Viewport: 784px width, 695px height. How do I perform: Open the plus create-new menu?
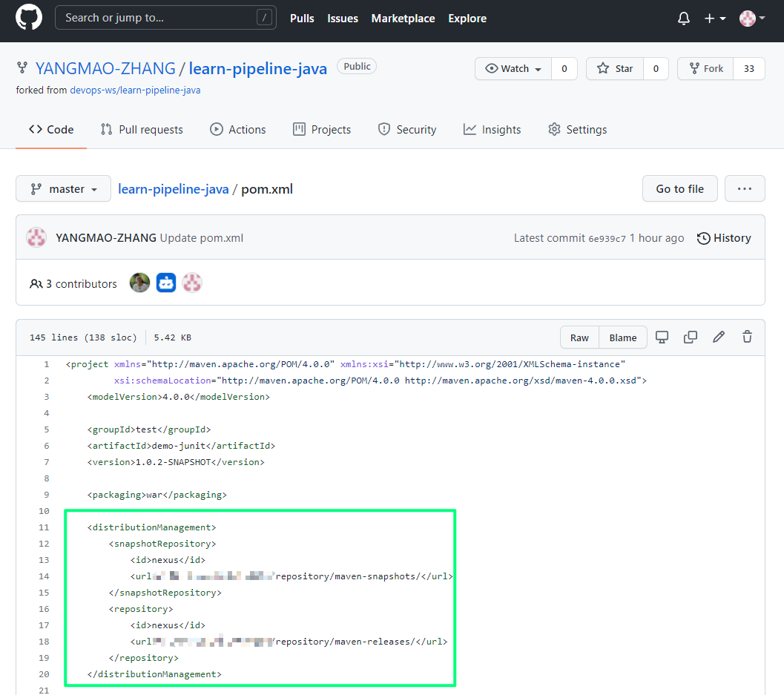pyautogui.click(x=714, y=19)
